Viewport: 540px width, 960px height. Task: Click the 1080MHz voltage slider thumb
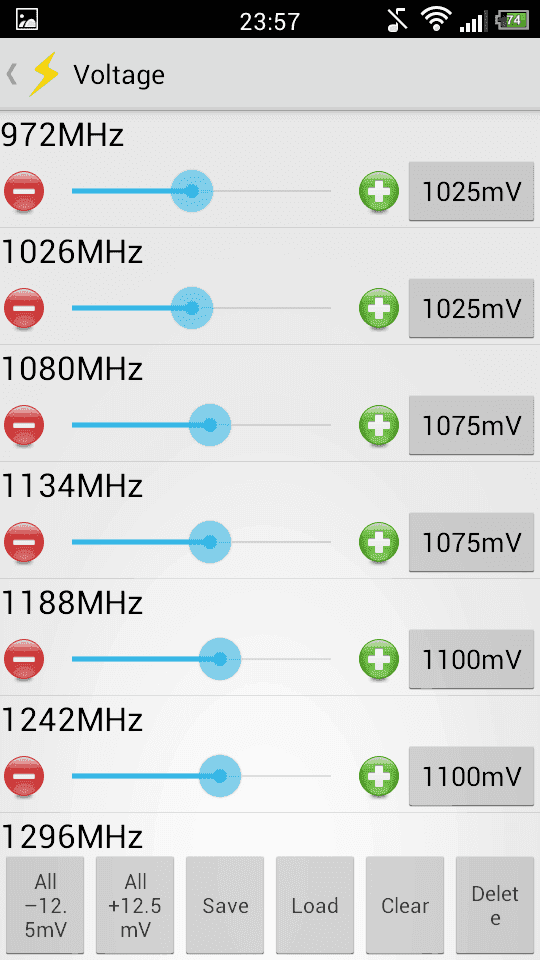[210, 425]
